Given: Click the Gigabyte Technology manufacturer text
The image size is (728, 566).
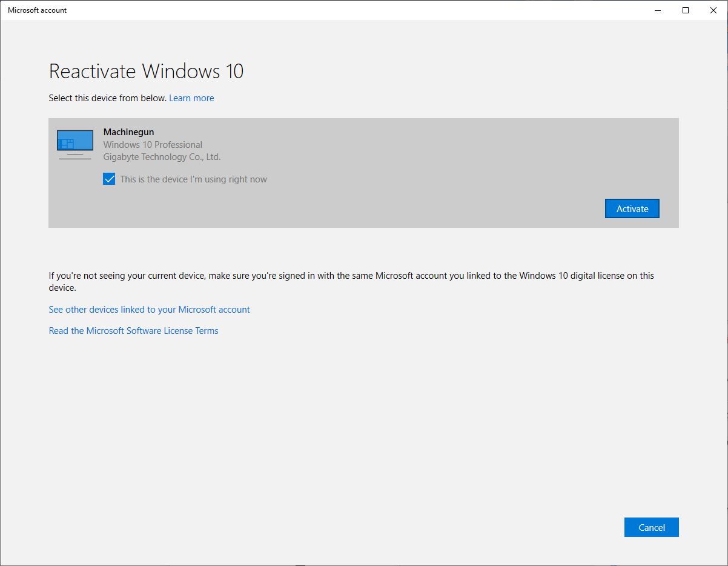Looking at the screenshot, I should click(x=162, y=157).
